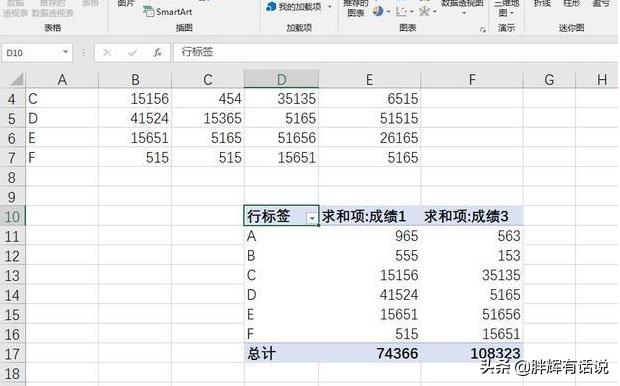
Task: Click pivot value 35135 in row 13
Action: [x=472, y=275]
